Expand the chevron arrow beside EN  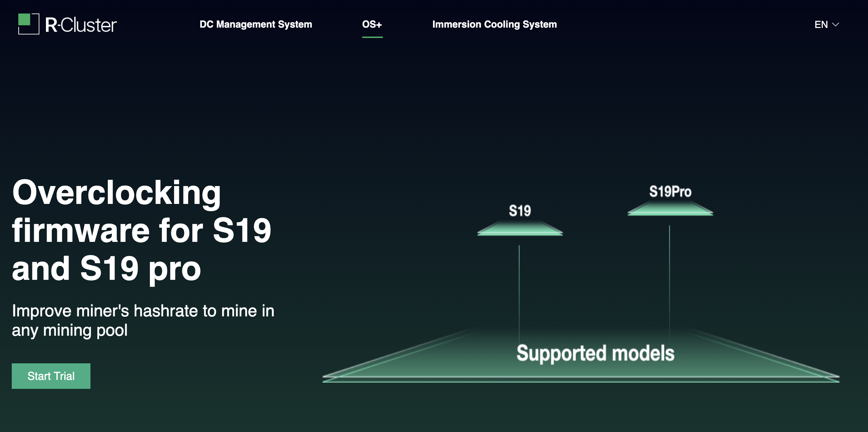click(x=836, y=25)
